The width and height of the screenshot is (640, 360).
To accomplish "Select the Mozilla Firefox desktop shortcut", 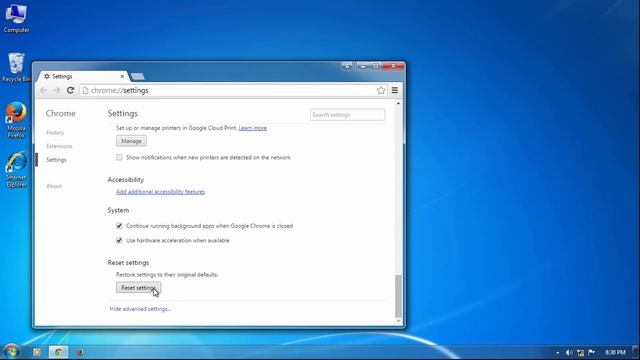I will [16, 120].
